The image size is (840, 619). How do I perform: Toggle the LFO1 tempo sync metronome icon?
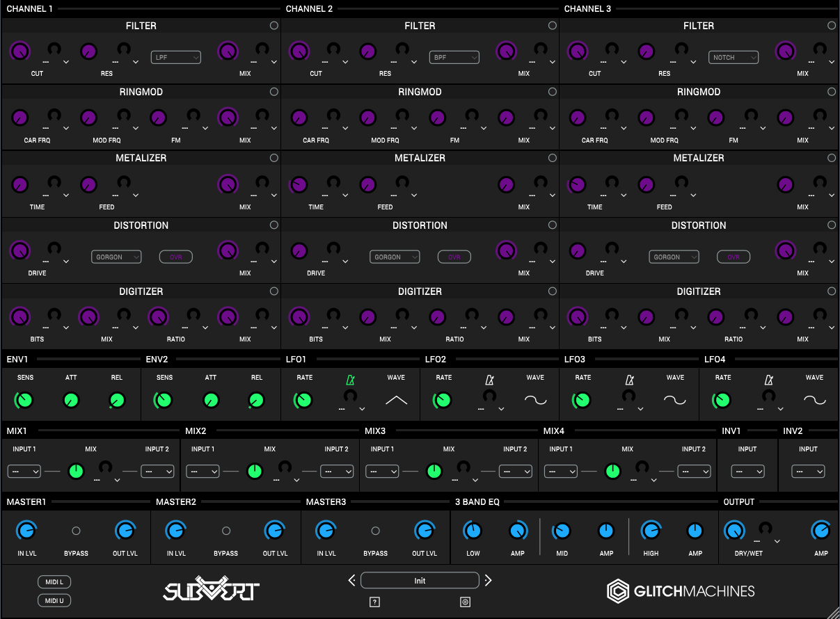351,380
